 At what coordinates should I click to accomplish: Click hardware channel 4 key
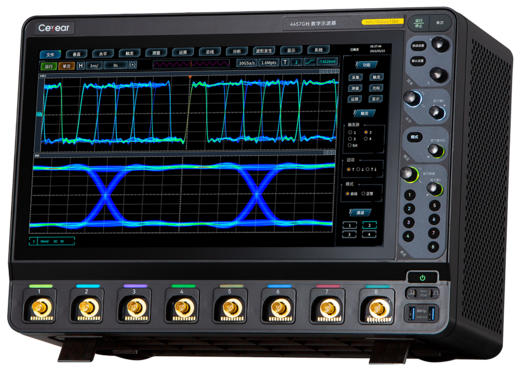408,236
